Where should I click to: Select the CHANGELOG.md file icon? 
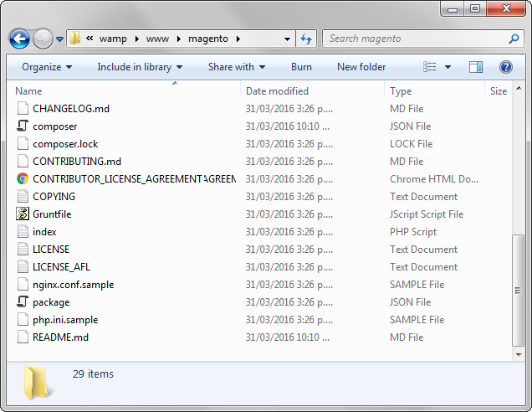(x=23, y=109)
